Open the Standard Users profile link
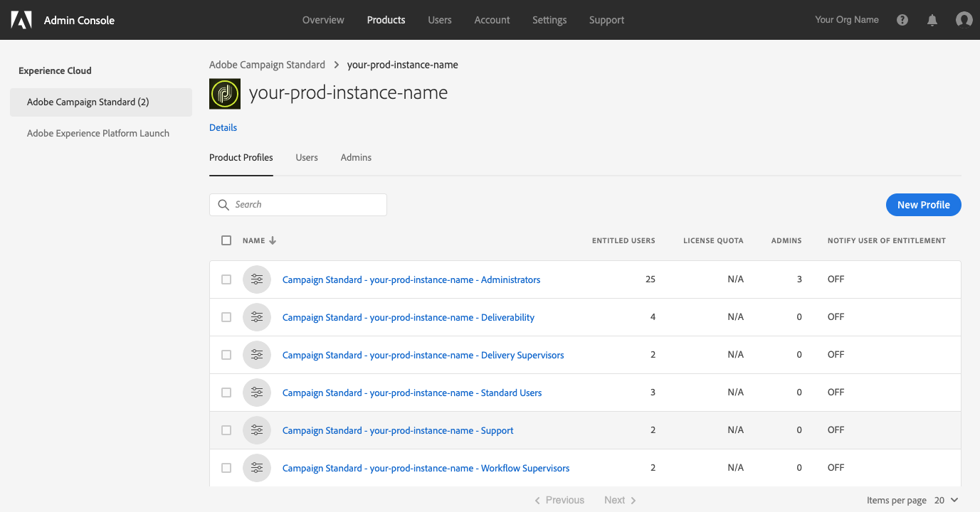The image size is (980, 512). 412,393
